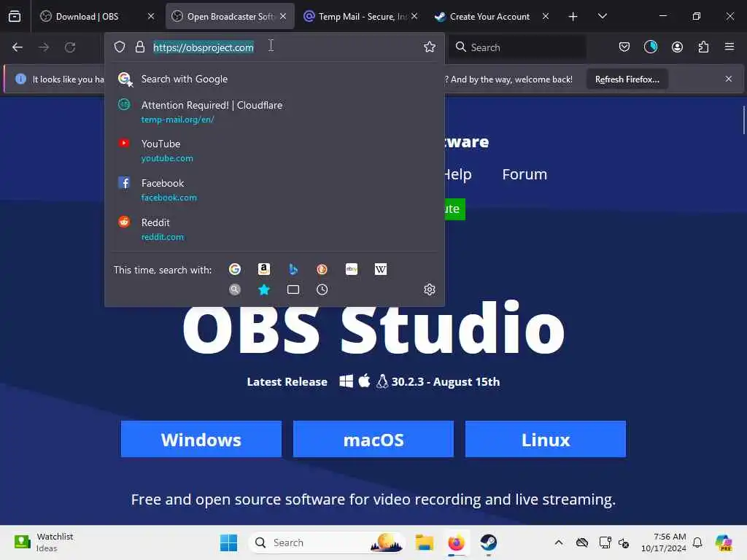Search this time with Bing icon

click(x=293, y=270)
